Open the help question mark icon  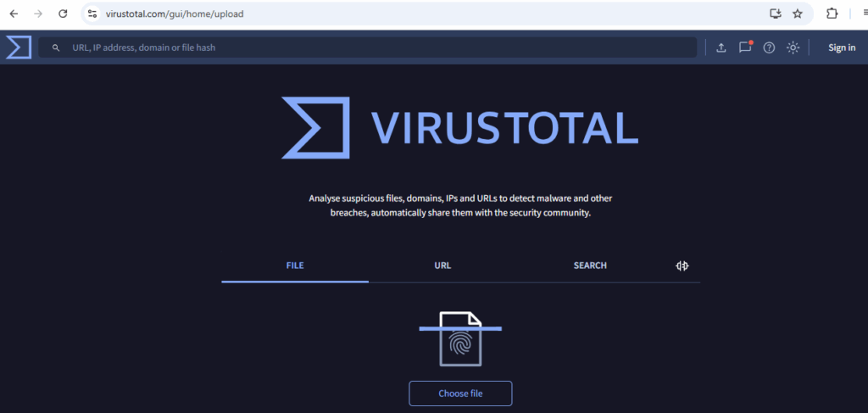pyautogui.click(x=769, y=47)
